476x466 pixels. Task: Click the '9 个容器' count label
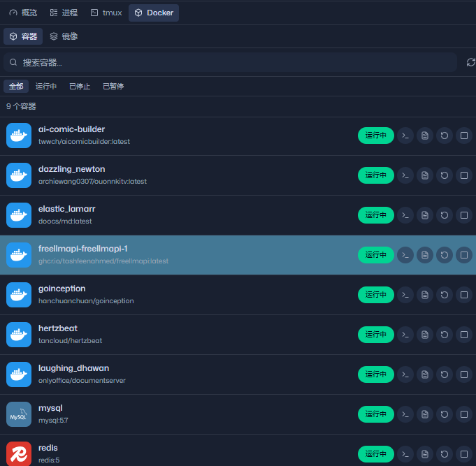point(21,106)
